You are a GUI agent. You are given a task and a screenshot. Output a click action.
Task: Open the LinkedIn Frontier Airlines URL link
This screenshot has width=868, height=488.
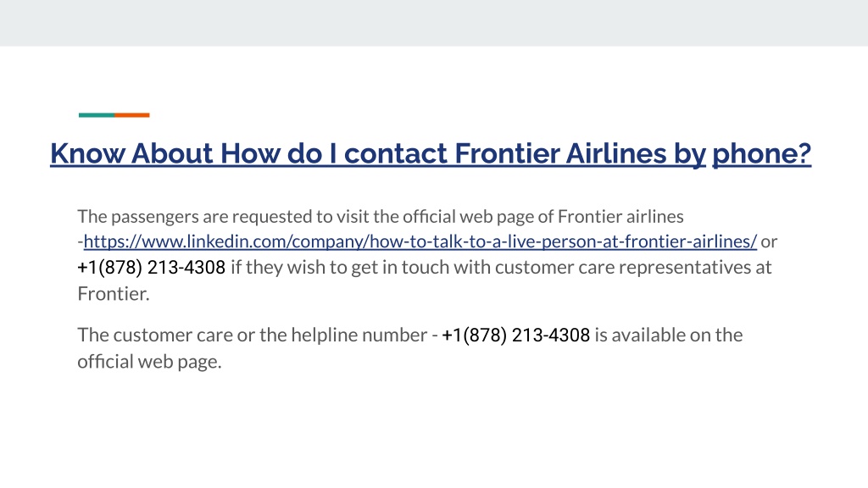tap(420, 241)
